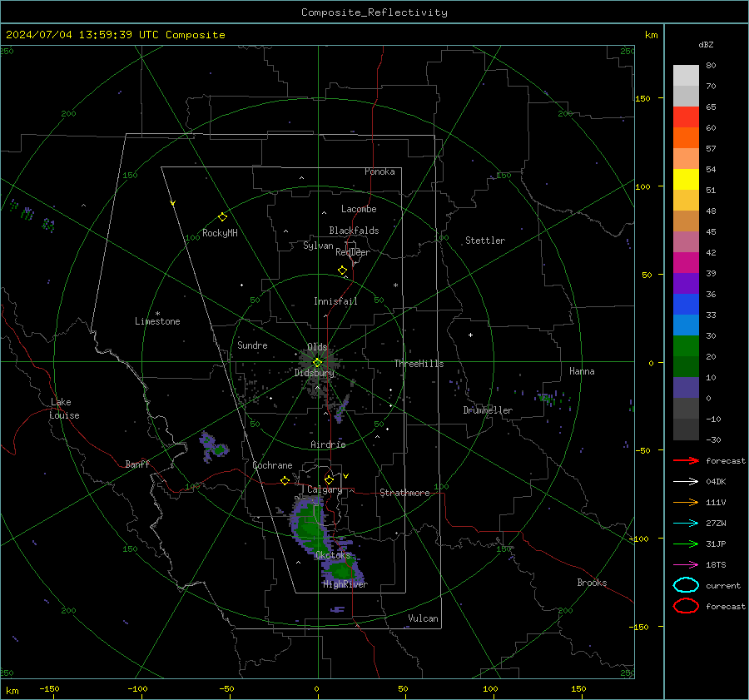Click the Limestone label
The image size is (749, 700).
(157, 321)
